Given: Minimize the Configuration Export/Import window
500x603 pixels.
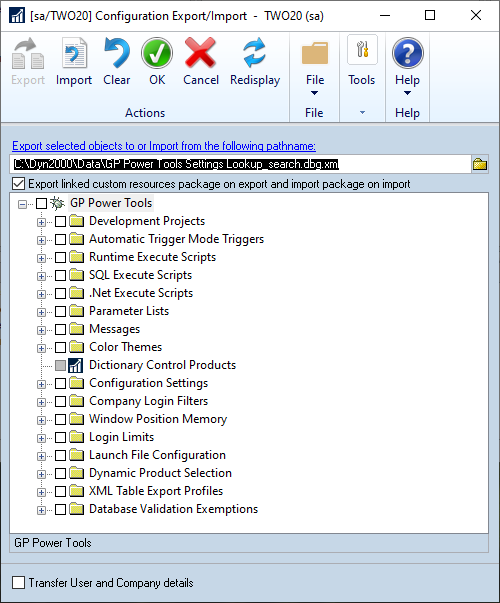Looking at the screenshot, I should click(385, 15).
